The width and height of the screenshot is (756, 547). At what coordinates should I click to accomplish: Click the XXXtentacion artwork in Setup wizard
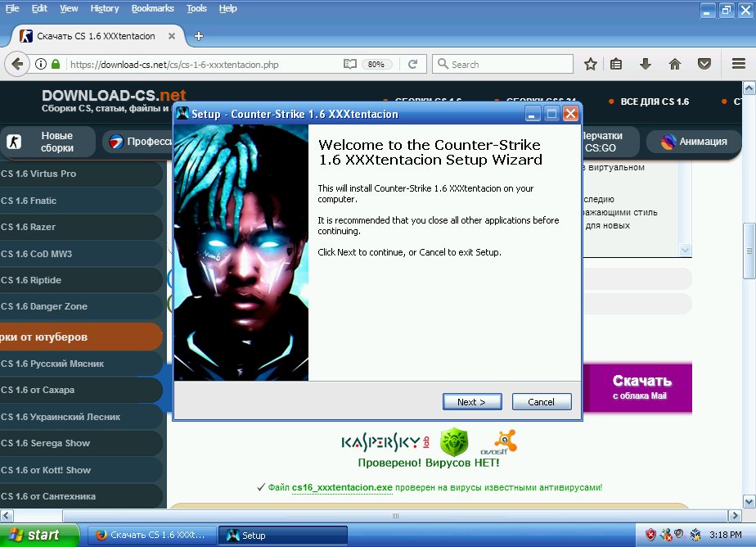(241, 252)
